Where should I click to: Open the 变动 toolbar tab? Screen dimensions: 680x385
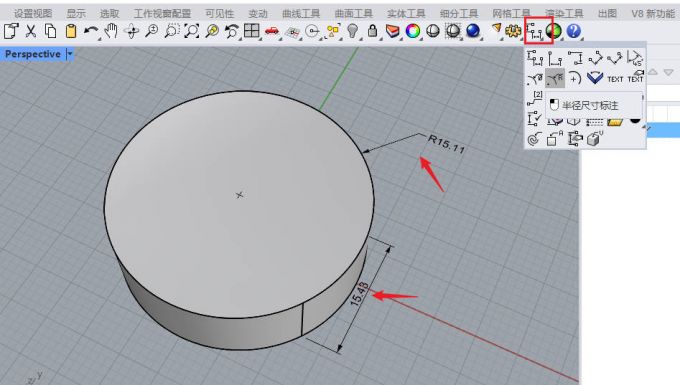[258, 14]
